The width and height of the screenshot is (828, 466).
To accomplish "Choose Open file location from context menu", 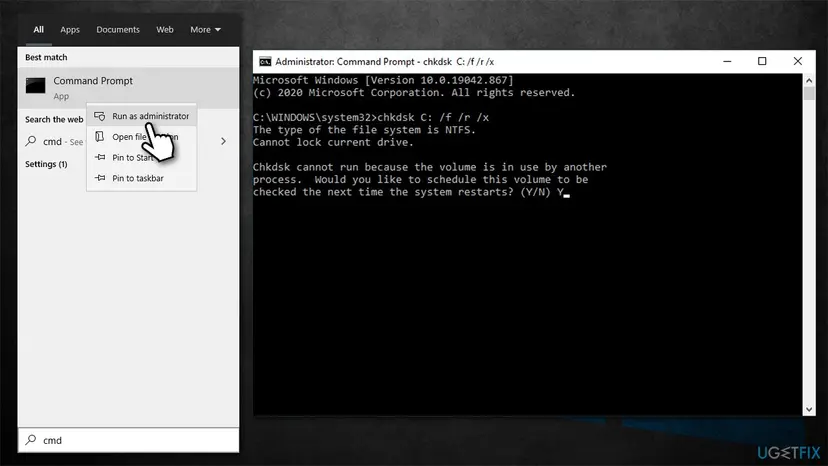I will 142,137.
